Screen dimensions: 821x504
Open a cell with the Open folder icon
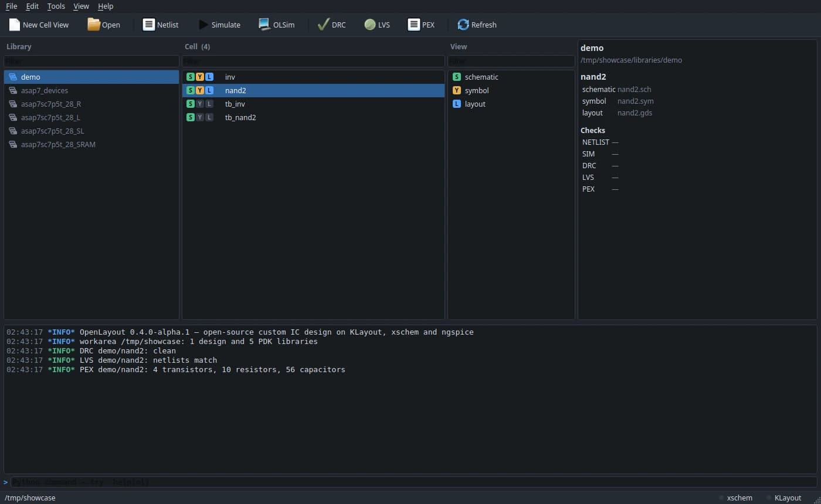tap(94, 25)
